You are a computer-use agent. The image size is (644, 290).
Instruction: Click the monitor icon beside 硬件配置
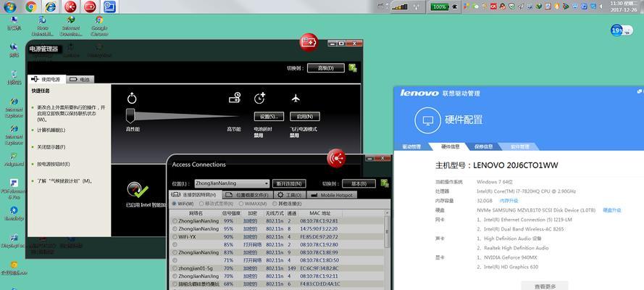tap(427, 120)
